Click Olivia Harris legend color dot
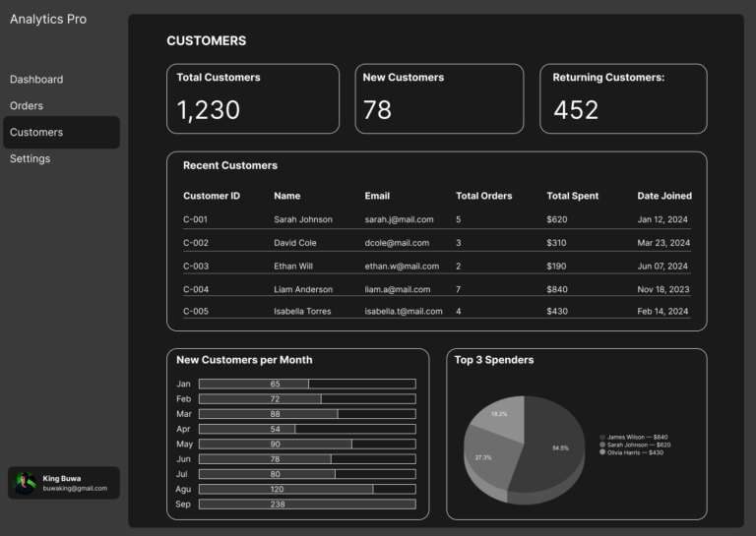 point(602,452)
